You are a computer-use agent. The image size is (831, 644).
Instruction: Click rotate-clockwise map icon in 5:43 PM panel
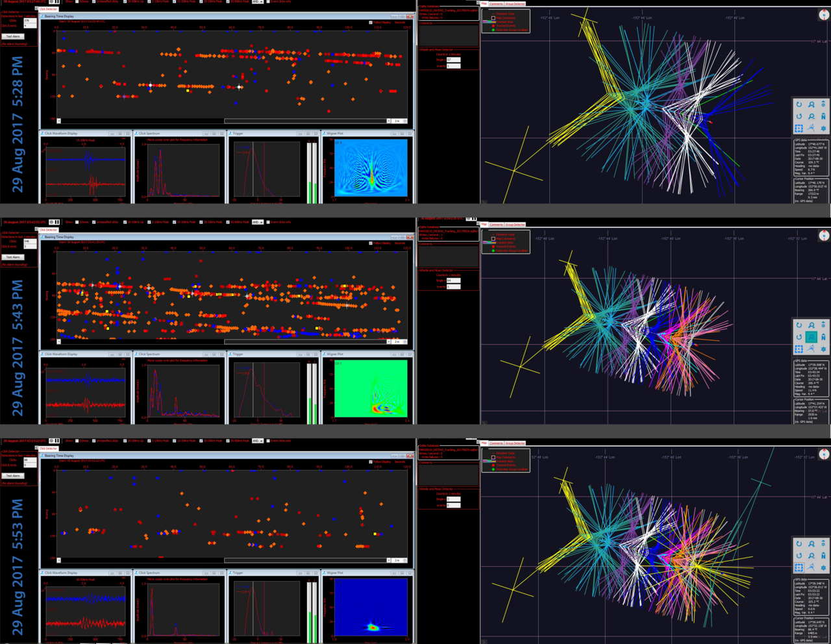click(x=799, y=325)
